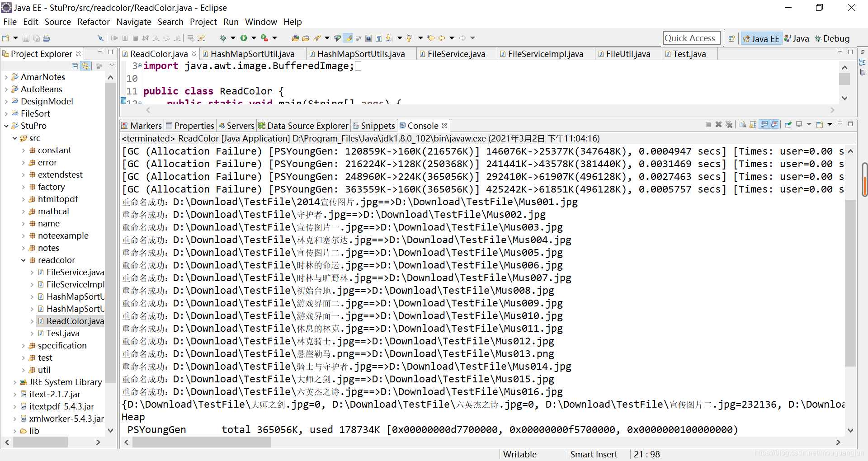The image size is (868, 461).
Task: Switch to the FileUtil.java editor tab
Action: coord(627,54)
